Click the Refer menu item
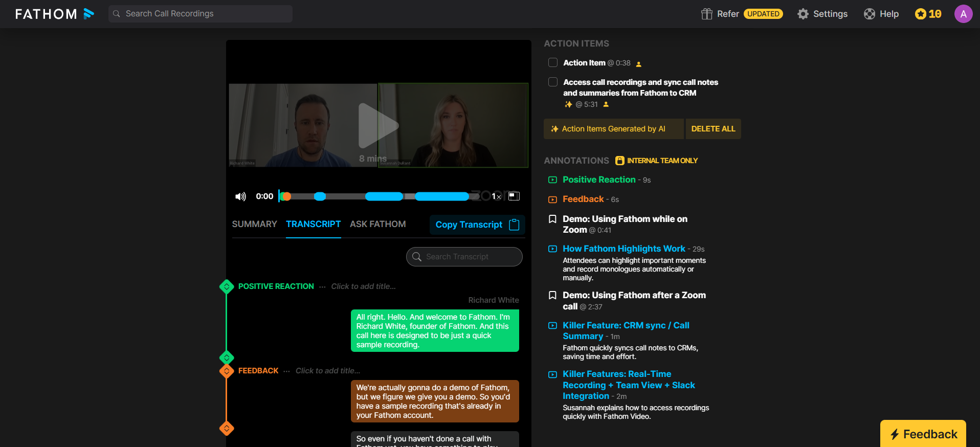This screenshot has height=447, width=980. tap(728, 14)
